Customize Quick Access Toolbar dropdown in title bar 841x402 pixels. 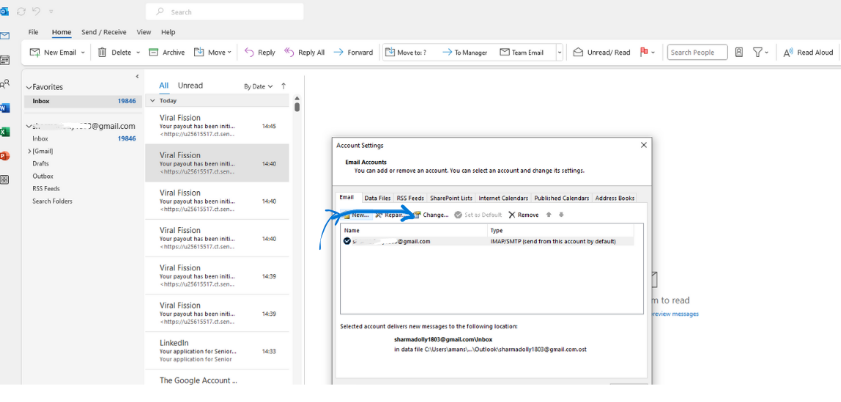[51, 11]
